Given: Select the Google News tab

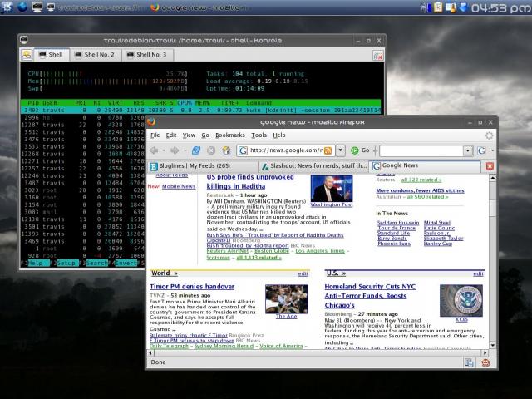Looking at the screenshot, I should pos(425,165).
